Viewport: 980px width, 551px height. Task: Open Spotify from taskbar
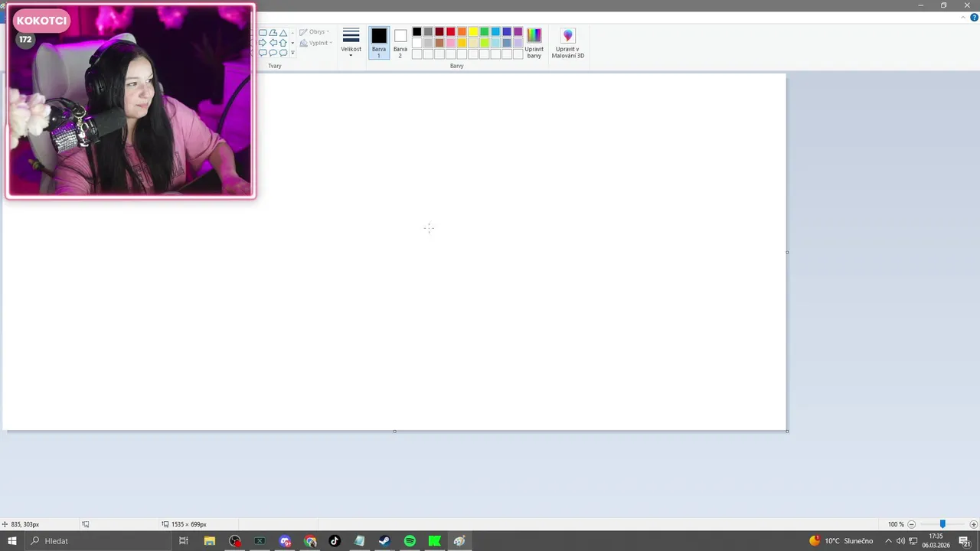click(410, 541)
